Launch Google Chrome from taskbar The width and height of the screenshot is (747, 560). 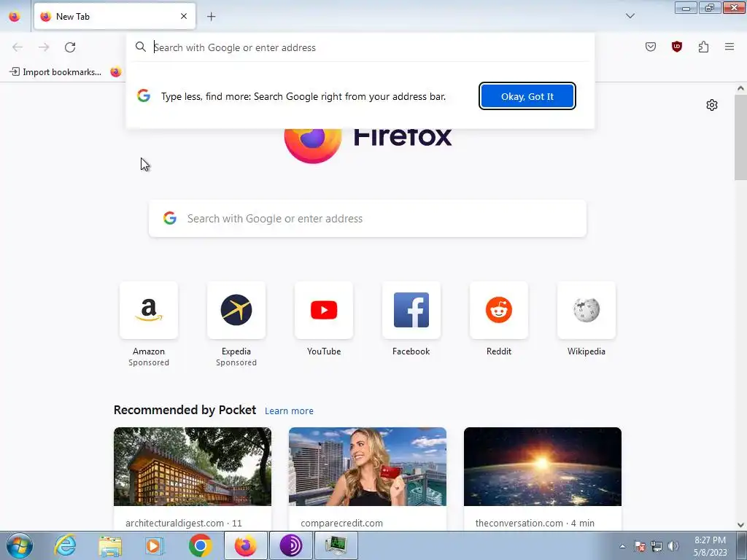tap(200, 545)
